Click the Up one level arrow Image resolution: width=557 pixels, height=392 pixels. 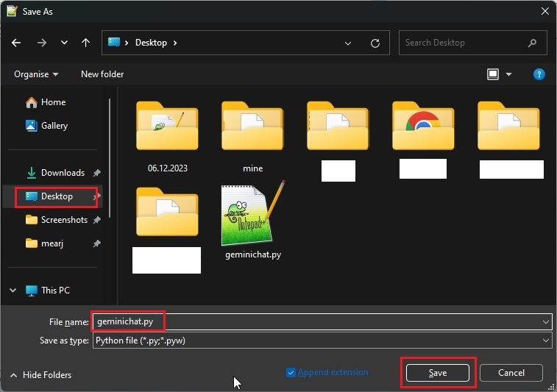(85, 43)
